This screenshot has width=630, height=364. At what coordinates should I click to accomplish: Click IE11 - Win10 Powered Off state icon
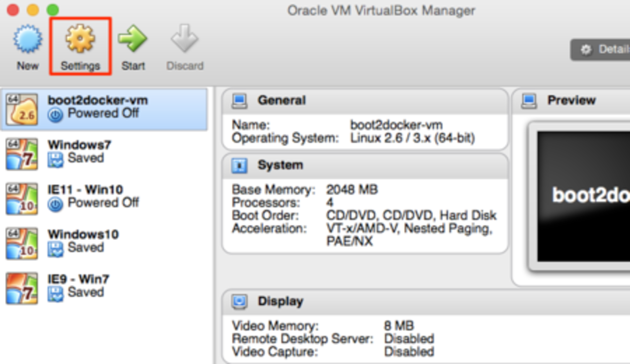(55, 205)
